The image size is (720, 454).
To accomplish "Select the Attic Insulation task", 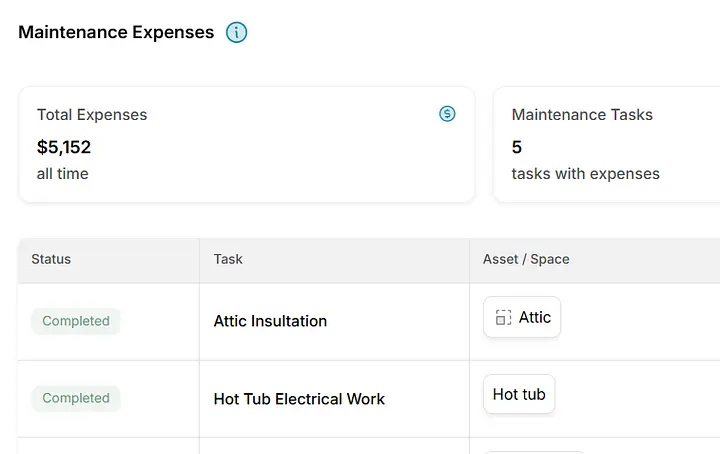I will [x=270, y=321].
